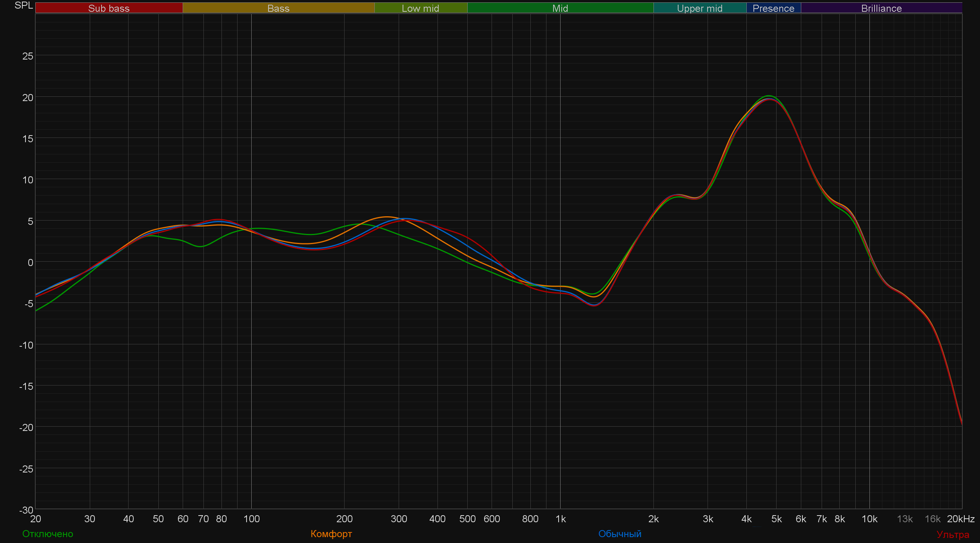
Task: Click the SPL axis label
Action: 24,5
